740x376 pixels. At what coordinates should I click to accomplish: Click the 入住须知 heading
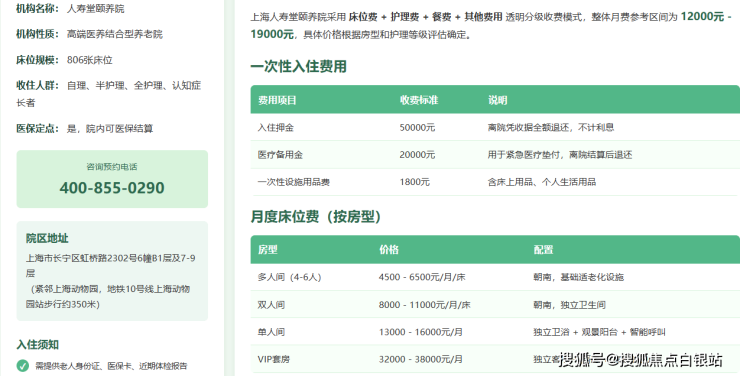pyautogui.click(x=38, y=344)
